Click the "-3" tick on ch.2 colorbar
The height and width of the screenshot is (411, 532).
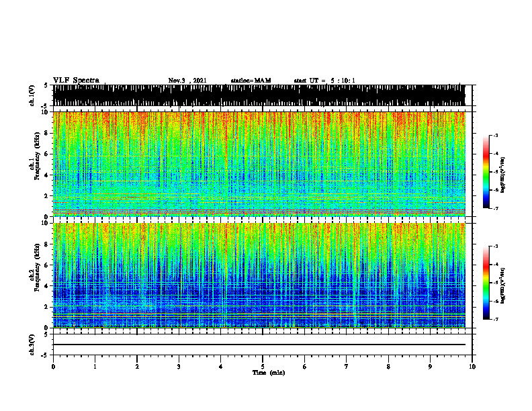pos(495,246)
